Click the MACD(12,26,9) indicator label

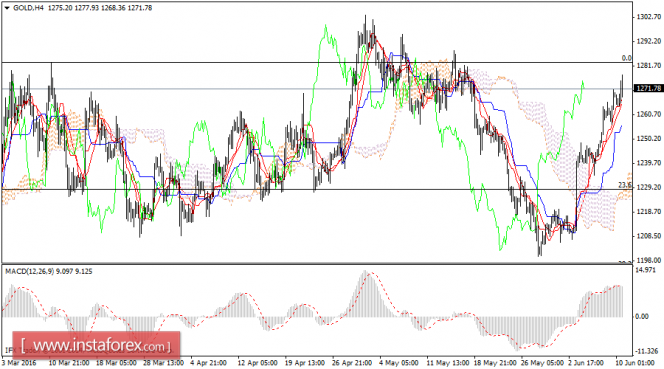tap(29, 272)
